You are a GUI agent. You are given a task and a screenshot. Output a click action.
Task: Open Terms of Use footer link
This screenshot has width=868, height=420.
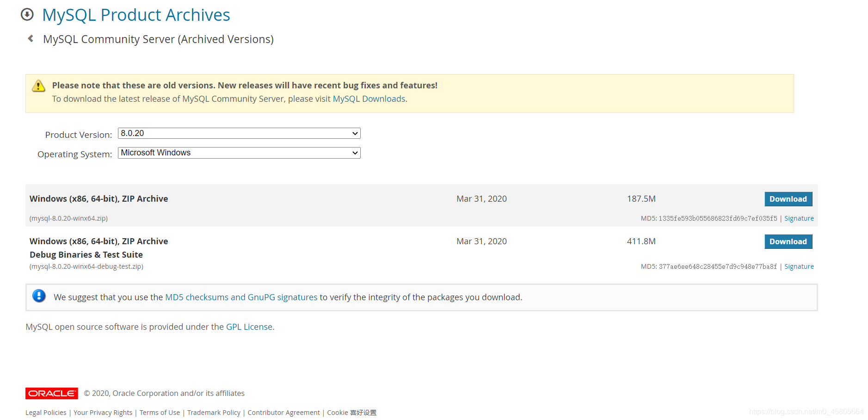coord(160,413)
